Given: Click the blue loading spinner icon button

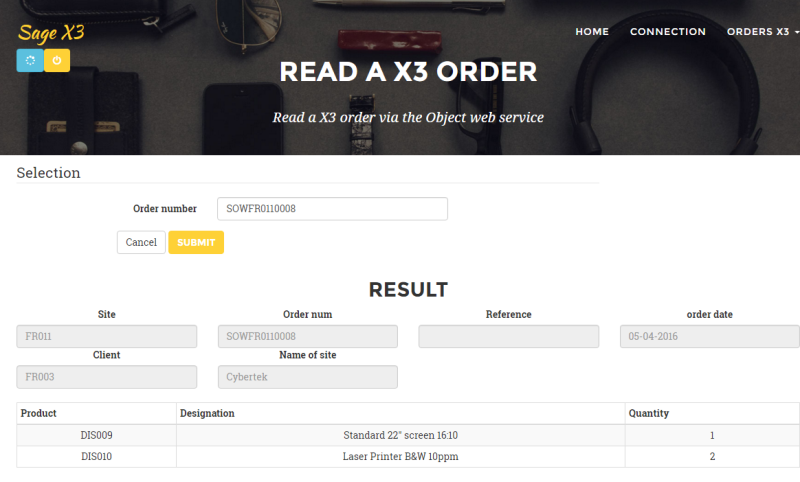Looking at the screenshot, I should coord(30,61).
